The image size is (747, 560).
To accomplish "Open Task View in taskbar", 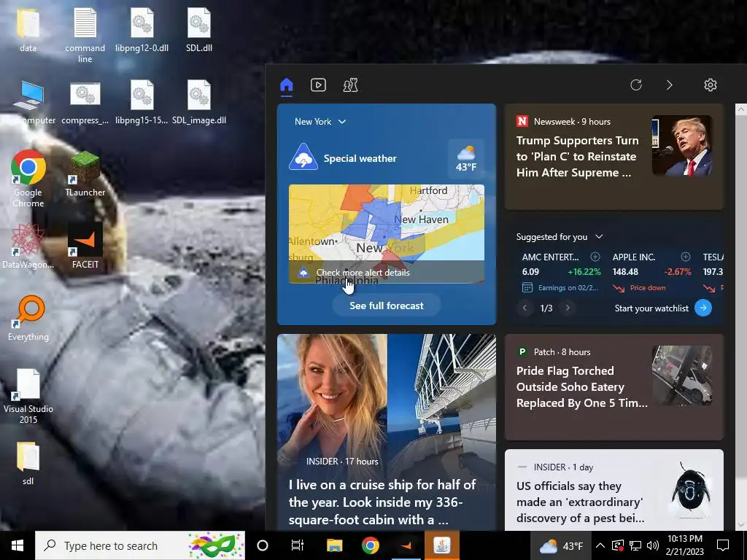I will (x=298, y=545).
